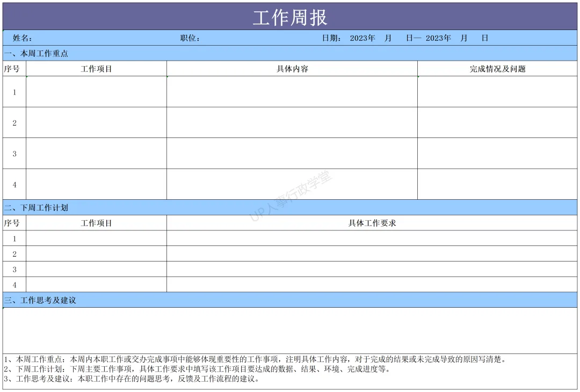Click 具体内容 cell of row 2 in 本周工作重点

(292, 123)
